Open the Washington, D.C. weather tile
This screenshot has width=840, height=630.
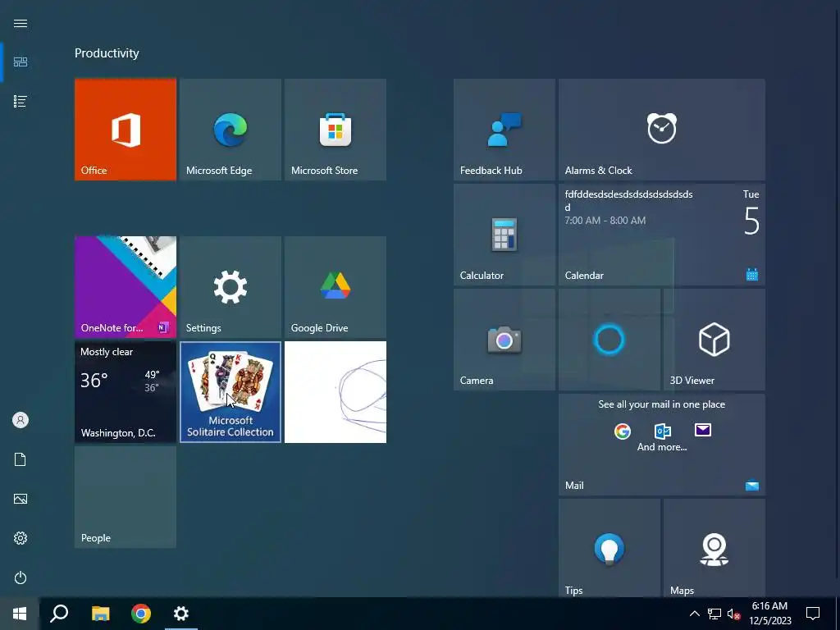pos(126,392)
